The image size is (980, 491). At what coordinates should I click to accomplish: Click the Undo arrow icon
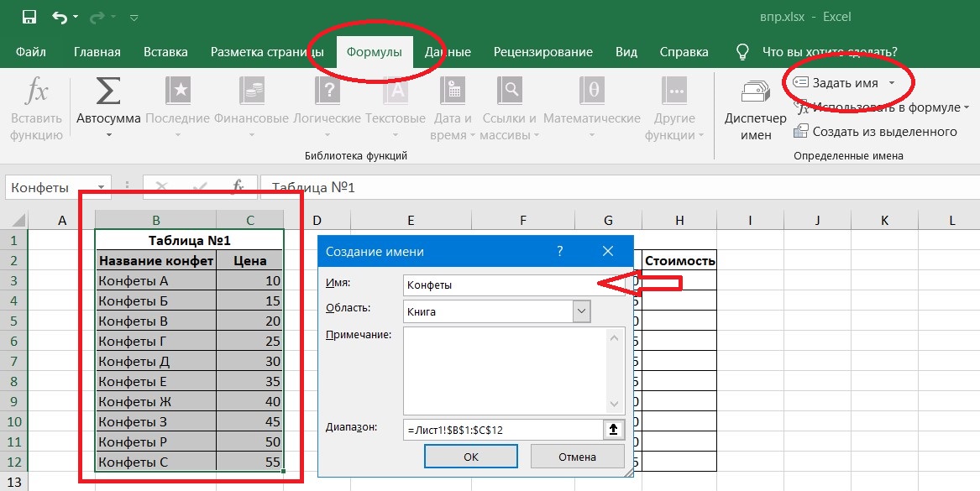(x=60, y=18)
